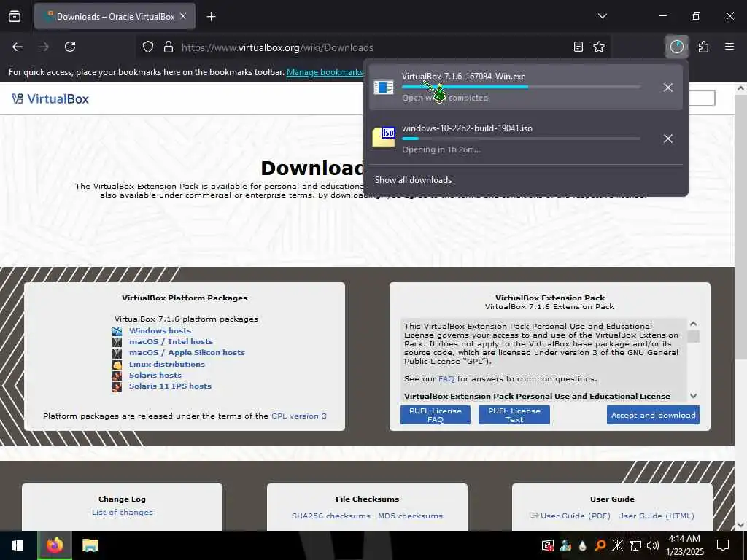Click the taskbar clock and date
Screen dimensions: 747x560
(x=684, y=545)
